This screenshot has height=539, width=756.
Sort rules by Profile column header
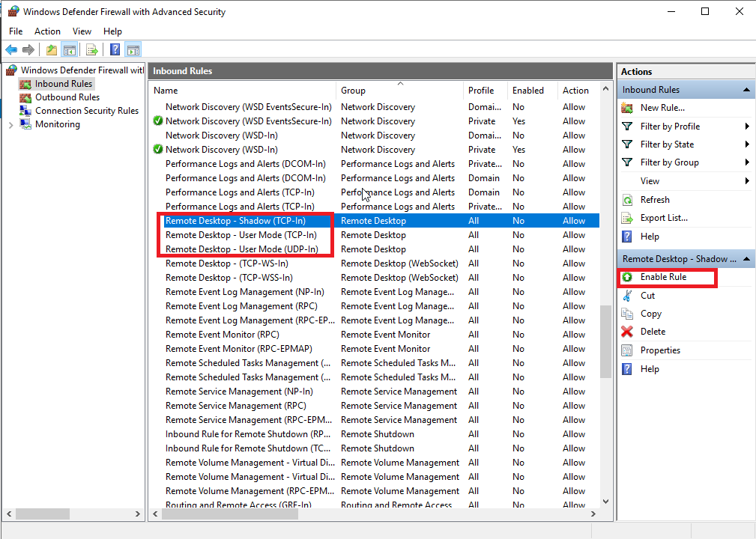click(485, 91)
